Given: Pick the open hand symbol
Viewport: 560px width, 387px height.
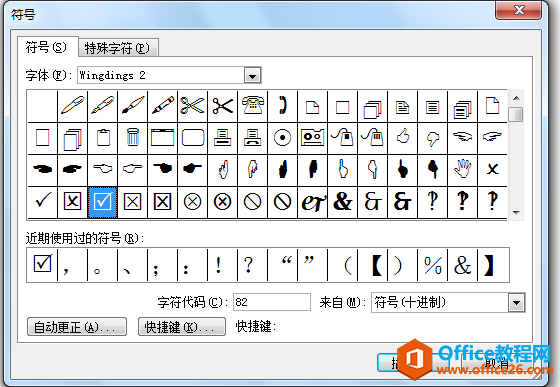Looking at the screenshot, I should (x=462, y=170).
